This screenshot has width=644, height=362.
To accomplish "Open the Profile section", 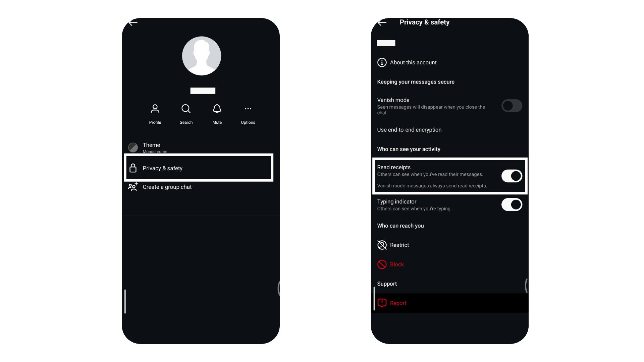I will click(x=155, y=113).
